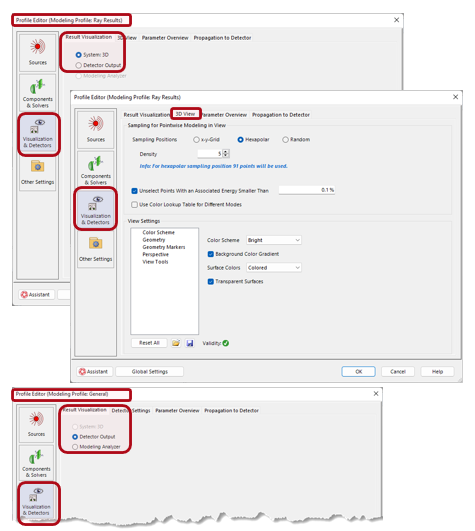This screenshot has height=531, width=475.
Task: Increase the Density spinner value
Action: tap(226, 152)
